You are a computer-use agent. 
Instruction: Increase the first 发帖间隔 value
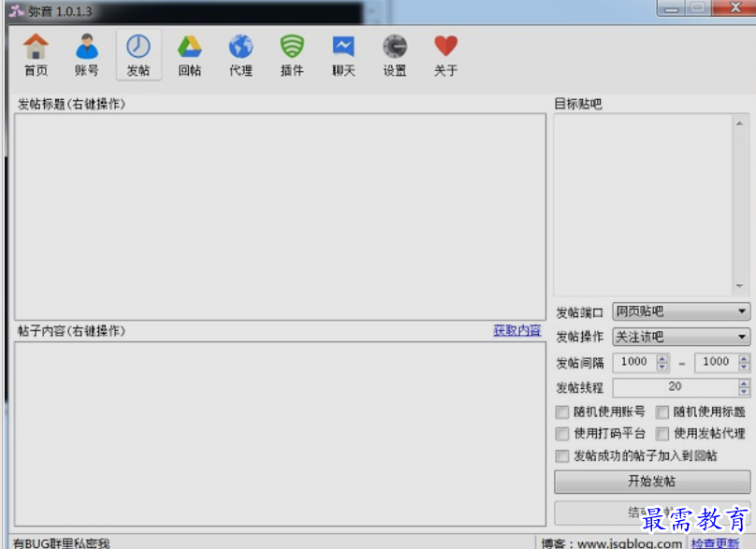[x=662, y=358]
